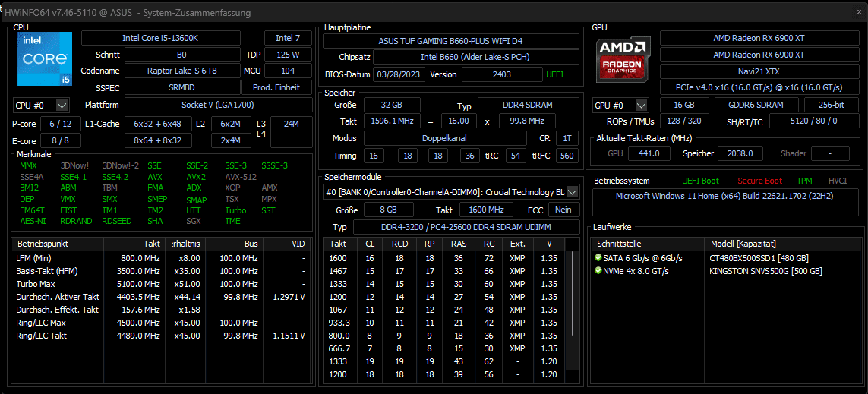Screen dimensions: 868x394
Task: Open the GPU #0 selector dropdown
Action: coord(641,105)
